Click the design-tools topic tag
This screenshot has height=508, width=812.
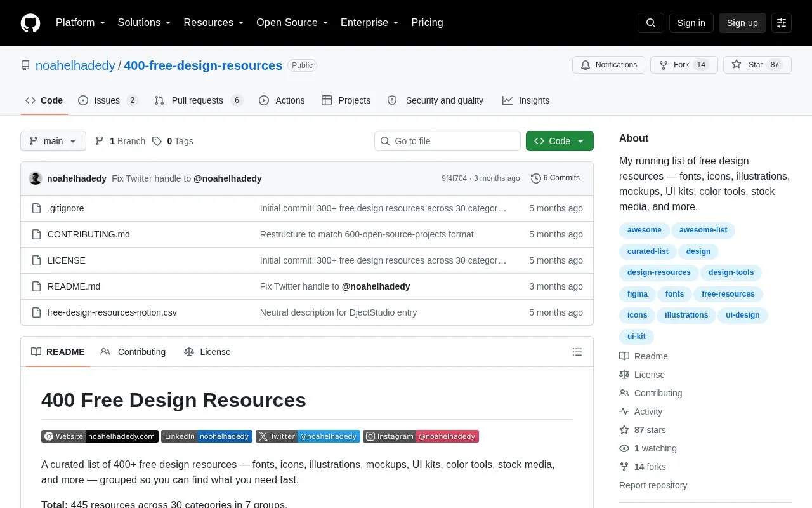click(x=731, y=272)
